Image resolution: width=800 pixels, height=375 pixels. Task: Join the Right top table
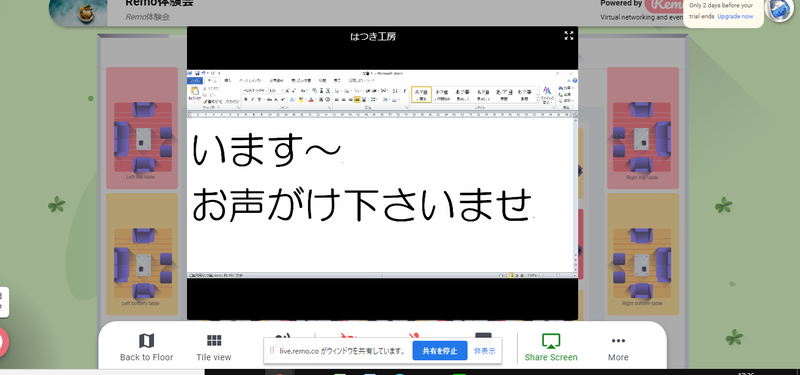pyautogui.click(x=643, y=128)
